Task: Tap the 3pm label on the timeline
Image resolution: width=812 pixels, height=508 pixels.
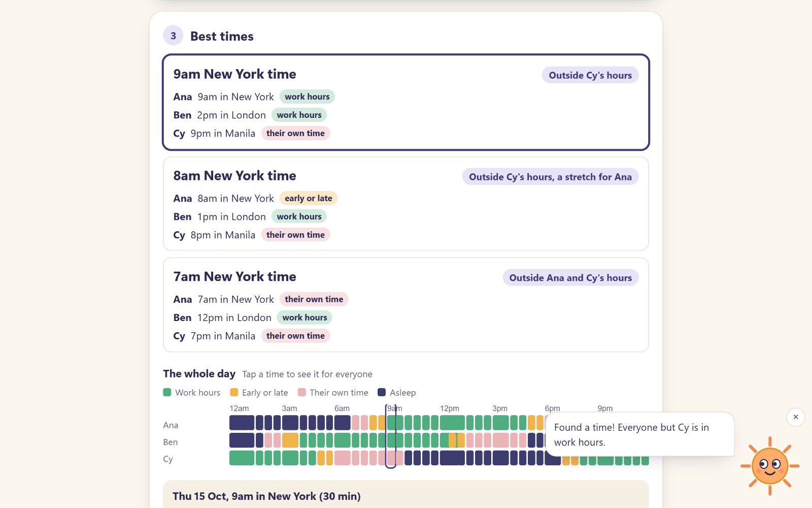Action: click(500, 408)
